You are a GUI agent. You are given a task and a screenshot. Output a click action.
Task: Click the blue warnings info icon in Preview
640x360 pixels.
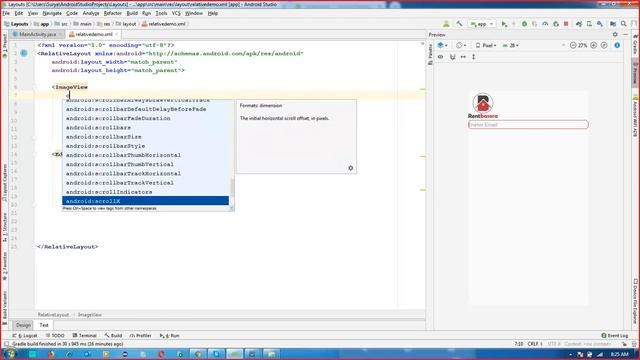pos(617,45)
